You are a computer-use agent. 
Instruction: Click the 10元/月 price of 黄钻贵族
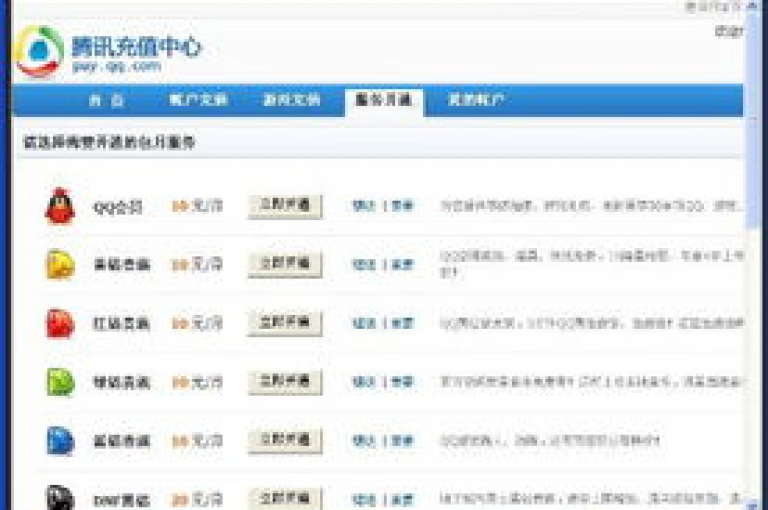pyautogui.click(x=197, y=265)
